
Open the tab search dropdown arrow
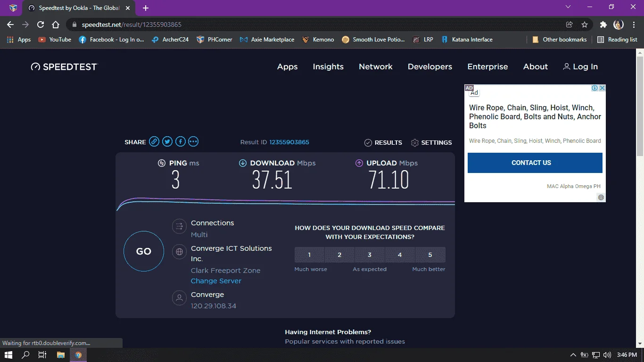pyautogui.click(x=568, y=7)
